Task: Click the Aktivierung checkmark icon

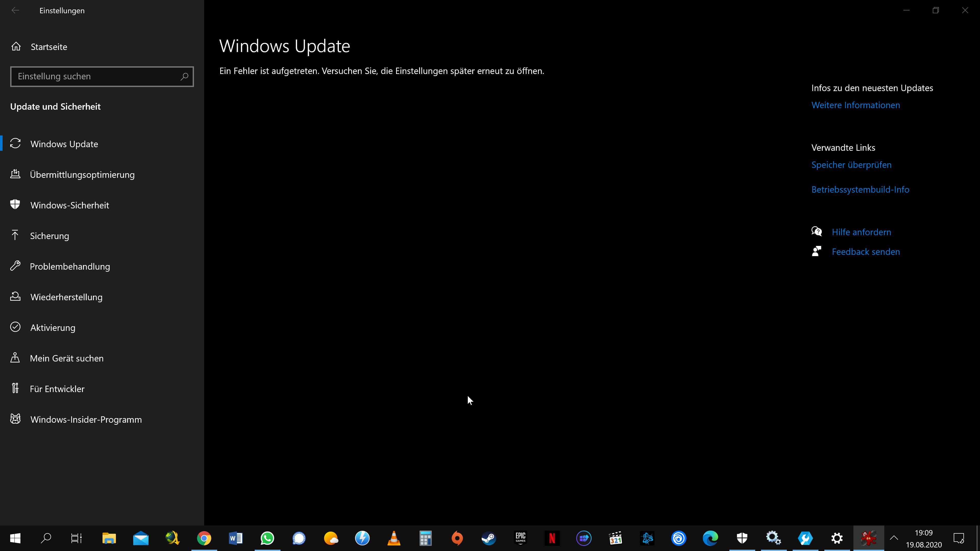Action: pos(15,327)
